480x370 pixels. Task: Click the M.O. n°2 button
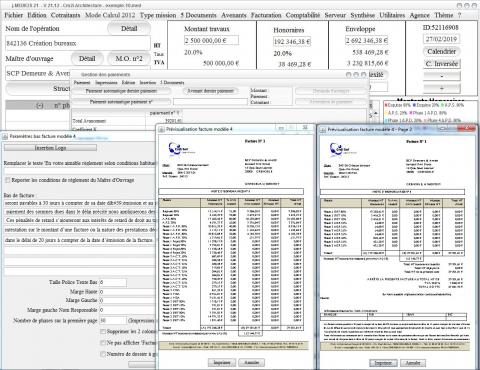point(129,59)
